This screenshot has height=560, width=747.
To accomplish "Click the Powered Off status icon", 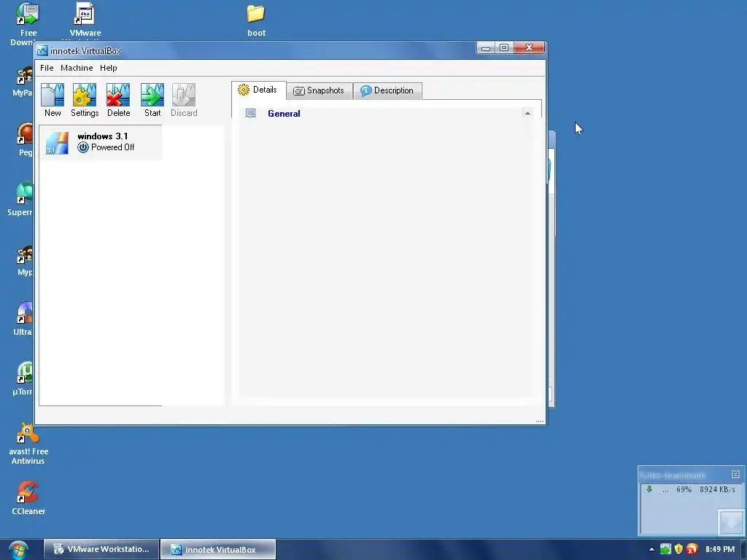I will [x=83, y=147].
